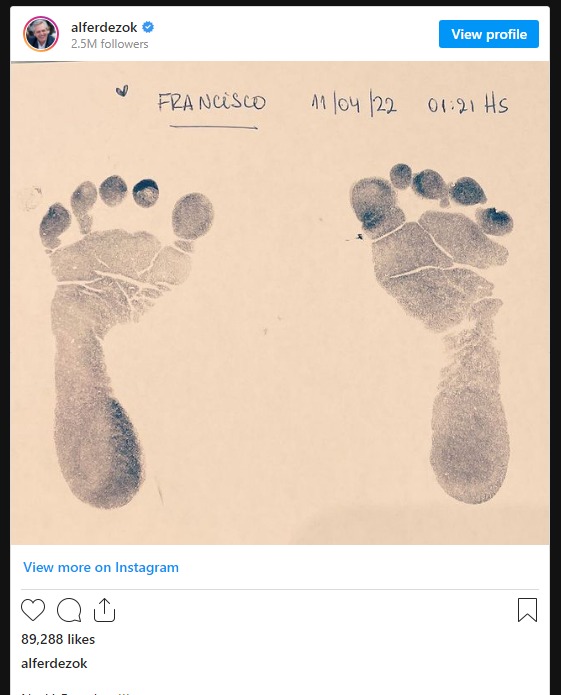Screen dimensions: 561x695
Task: Open comments via the speech bubble icon
Action: coord(69,610)
